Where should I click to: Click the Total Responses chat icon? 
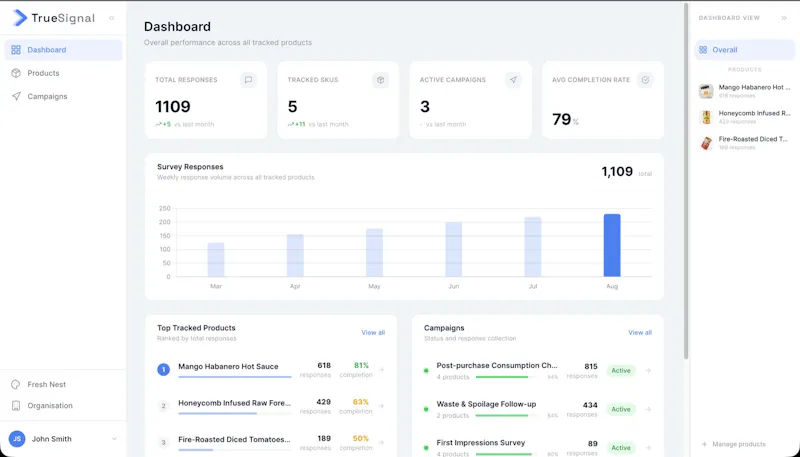[248, 80]
